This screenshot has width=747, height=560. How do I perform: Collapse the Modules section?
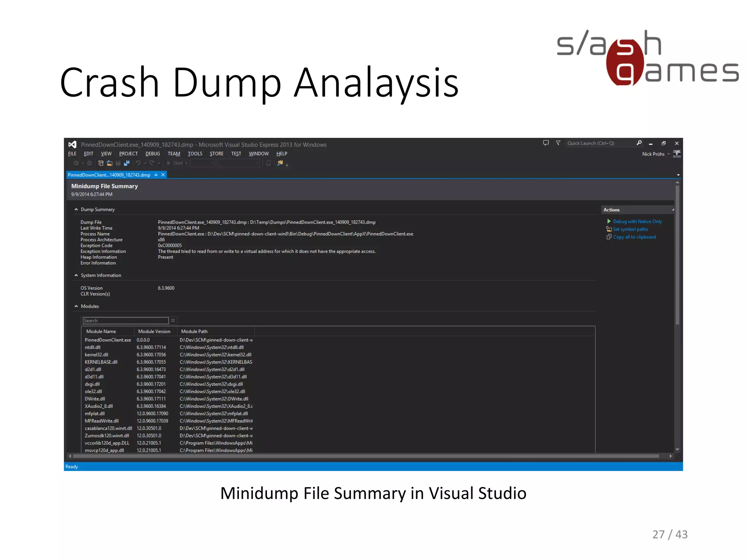point(76,306)
